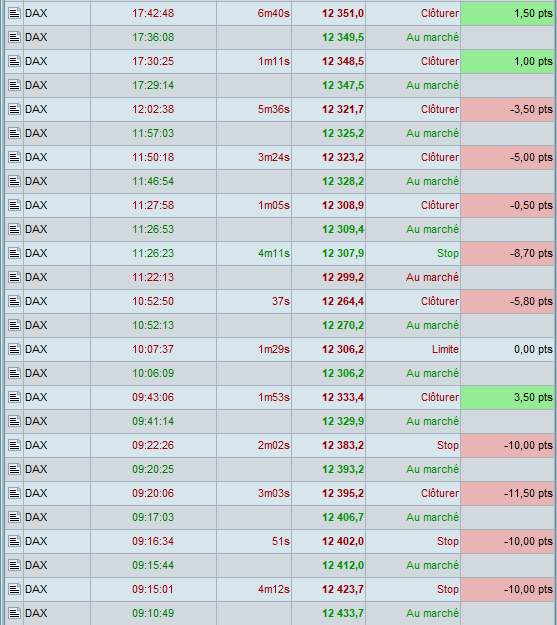
Task: Open order details icon for 11:27:58 row
Action: [x=14, y=205]
